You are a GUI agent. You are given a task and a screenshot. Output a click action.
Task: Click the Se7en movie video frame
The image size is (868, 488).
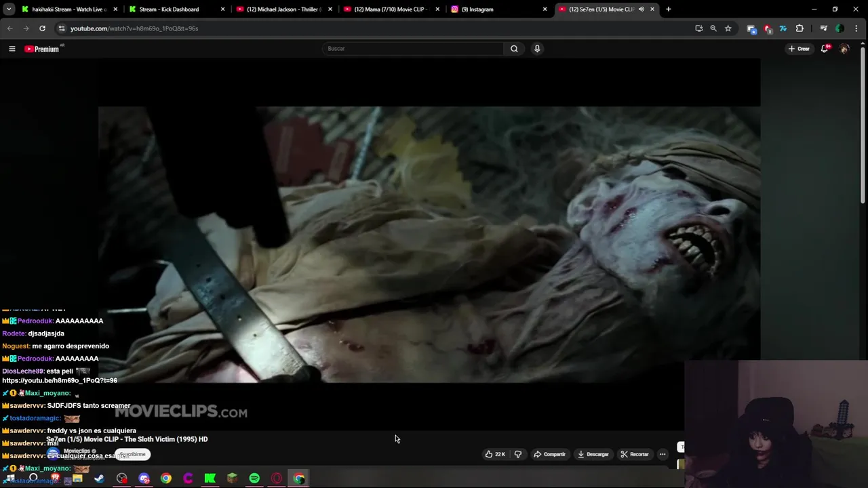point(429,244)
